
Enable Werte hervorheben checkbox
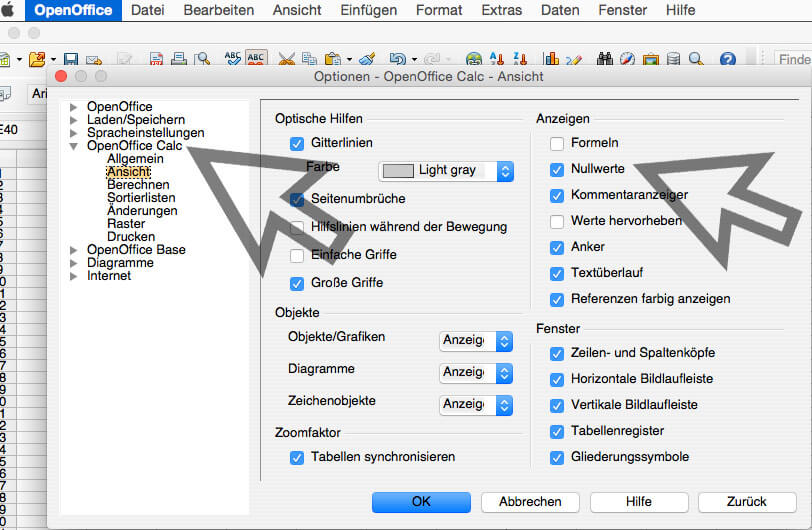[x=557, y=221]
